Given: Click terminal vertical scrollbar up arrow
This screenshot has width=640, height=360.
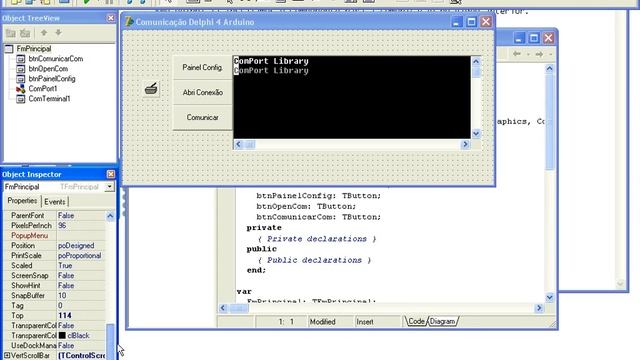Looking at the screenshot, I should click(x=476, y=62).
